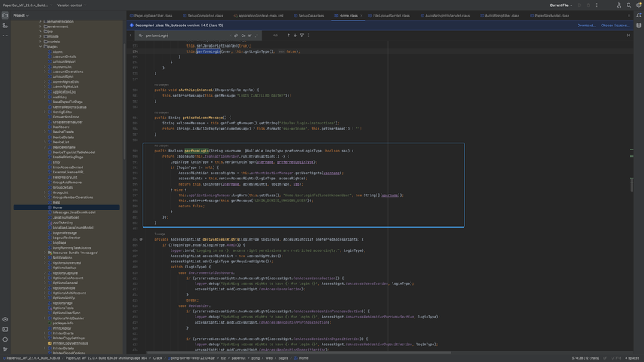Click the 574:38 cursor position indicator

[587, 358]
